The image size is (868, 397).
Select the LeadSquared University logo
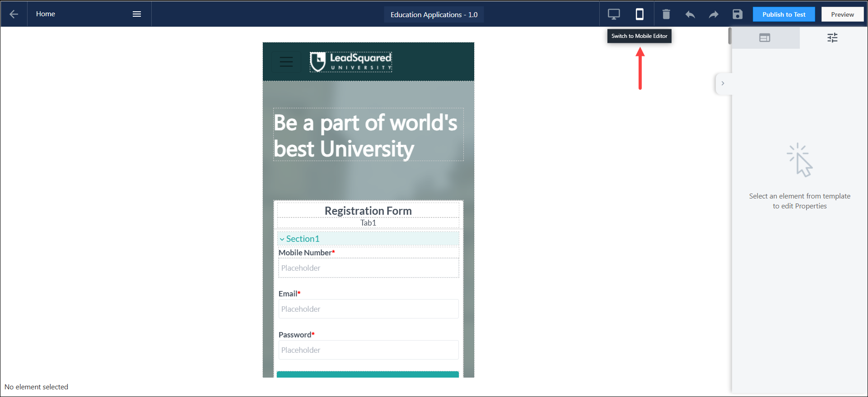(x=351, y=62)
